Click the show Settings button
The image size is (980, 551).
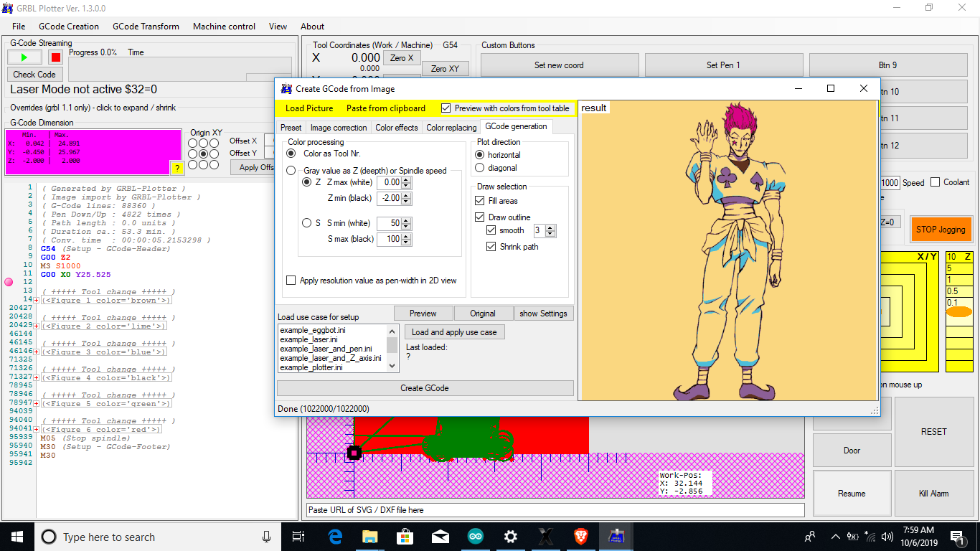544,314
